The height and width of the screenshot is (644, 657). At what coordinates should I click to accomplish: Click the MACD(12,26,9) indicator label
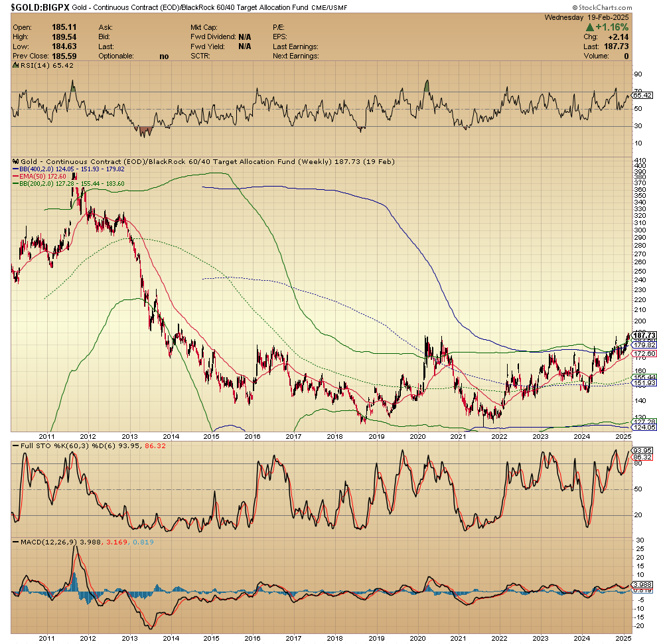pyautogui.click(x=48, y=542)
